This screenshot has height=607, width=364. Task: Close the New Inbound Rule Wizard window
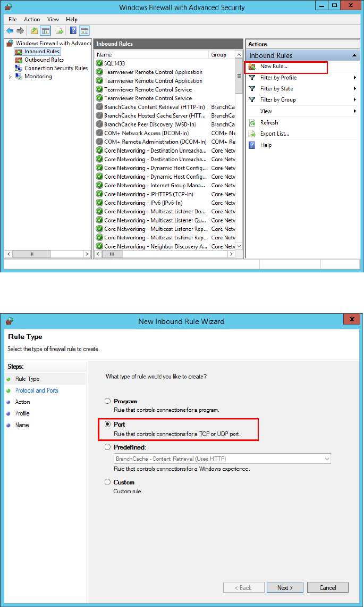(x=352, y=320)
